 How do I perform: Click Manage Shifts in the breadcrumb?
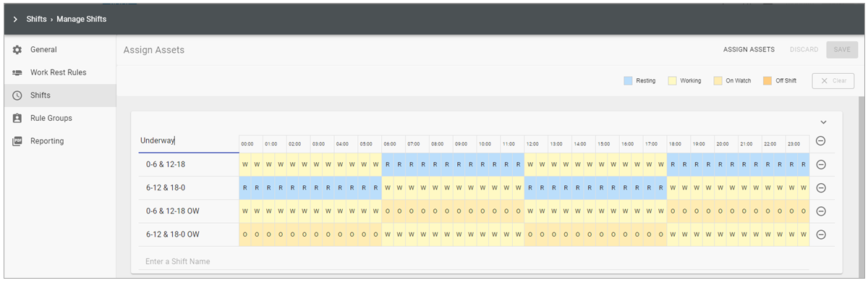82,20
